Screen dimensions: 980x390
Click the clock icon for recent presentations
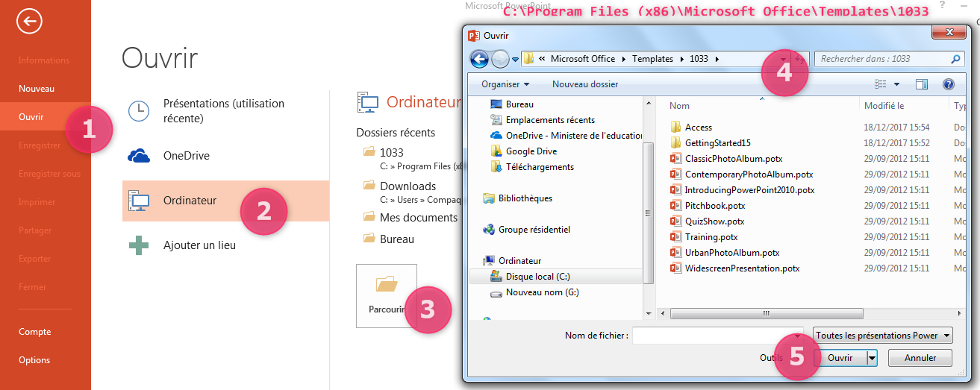[x=139, y=111]
